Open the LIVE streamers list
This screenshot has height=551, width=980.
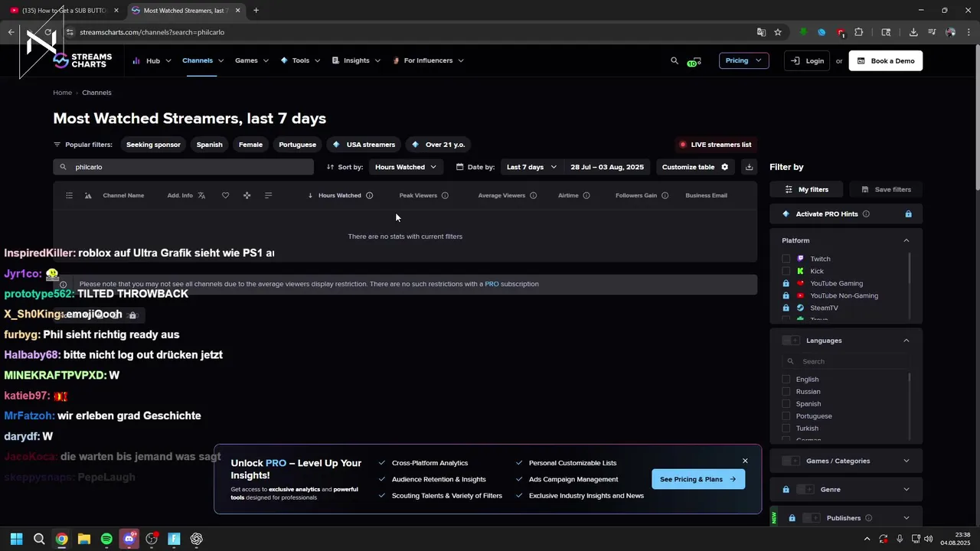[715, 145]
